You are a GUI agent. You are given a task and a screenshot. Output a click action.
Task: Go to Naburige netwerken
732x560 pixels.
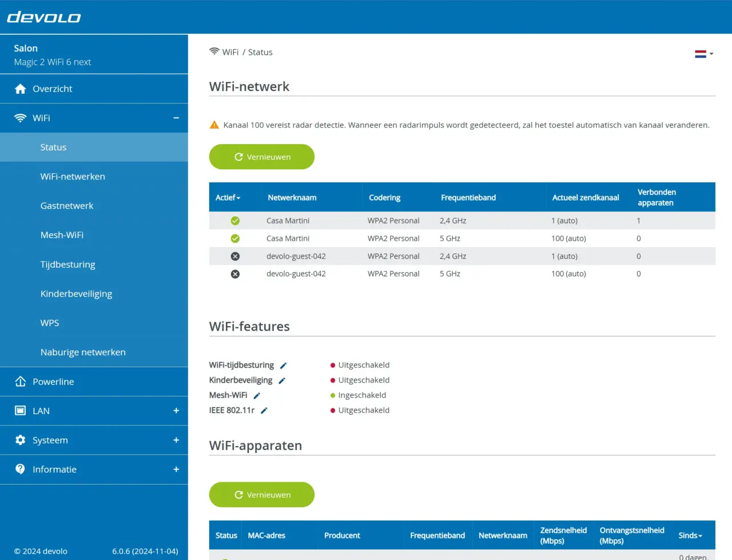(83, 352)
